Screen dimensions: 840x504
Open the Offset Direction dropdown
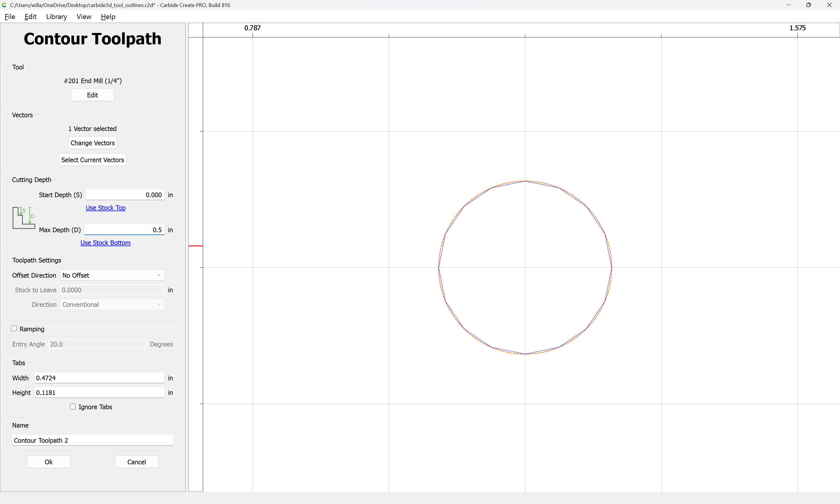[x=112, y=275]
